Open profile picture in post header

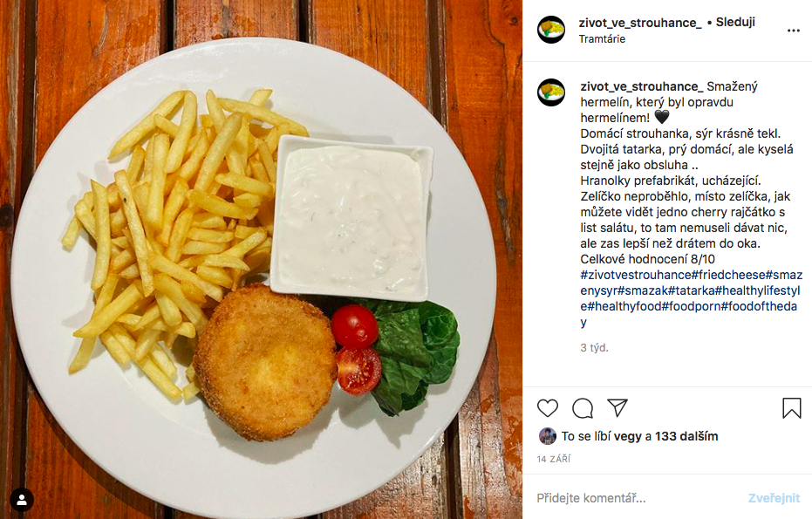[551, 30]
